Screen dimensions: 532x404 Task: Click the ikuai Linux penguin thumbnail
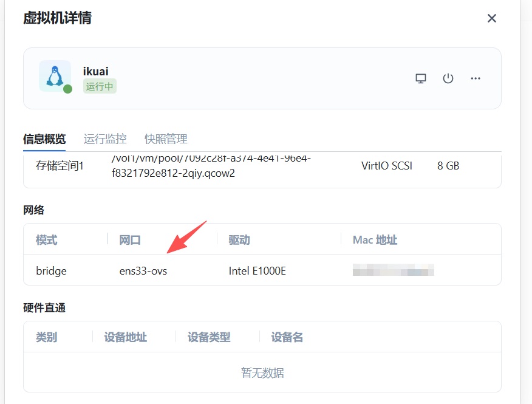pyautogui.click(x=55, y=77)
